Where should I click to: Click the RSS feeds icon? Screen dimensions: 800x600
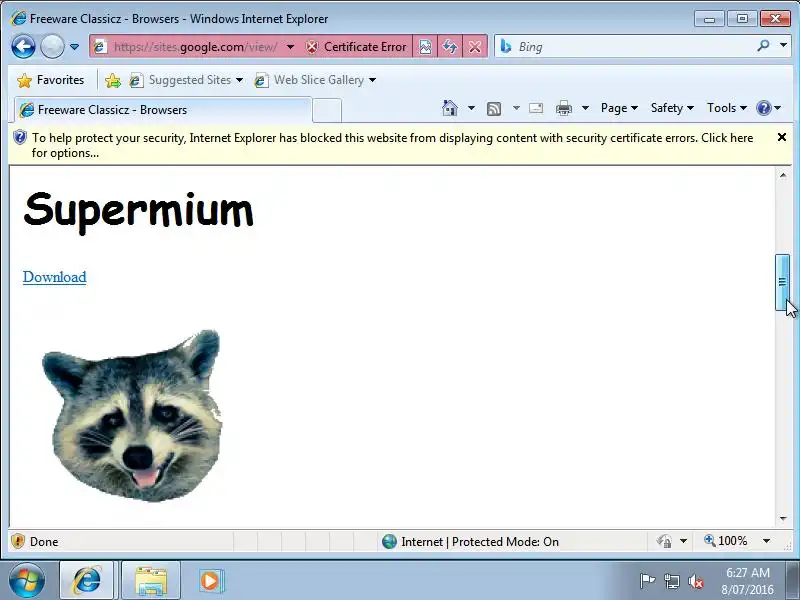pyautogui.click(x=494, y=109)
